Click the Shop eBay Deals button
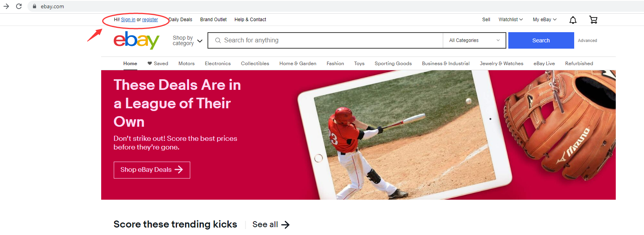This screenshot has height=235, width=644. (x=152, y=170)
